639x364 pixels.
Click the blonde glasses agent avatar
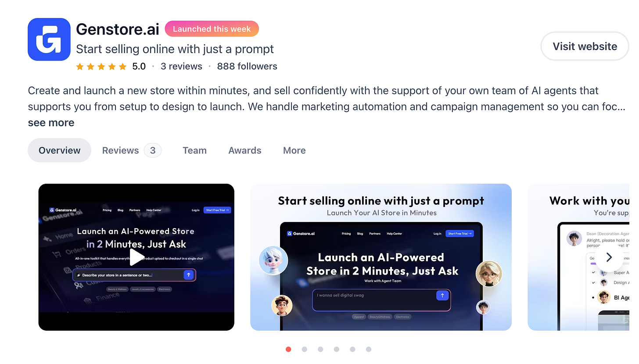point(488,274)
